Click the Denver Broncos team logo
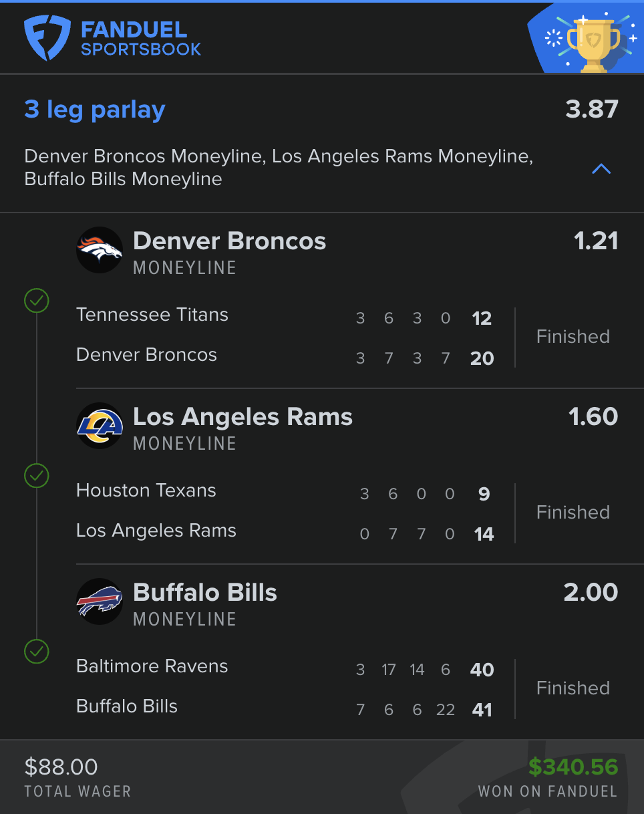644x814 pixels. coord(100,250)
